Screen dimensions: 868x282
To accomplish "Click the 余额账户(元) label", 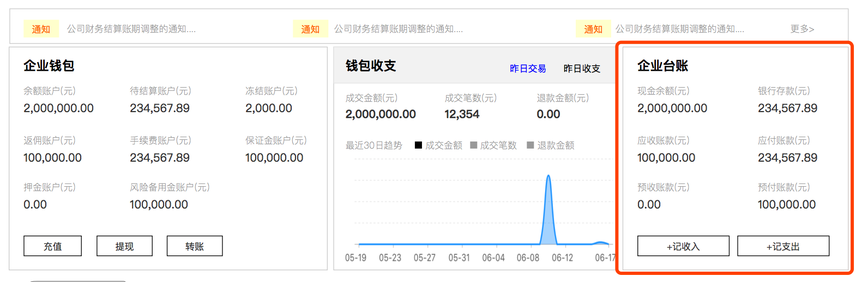I will click(50, 91).
